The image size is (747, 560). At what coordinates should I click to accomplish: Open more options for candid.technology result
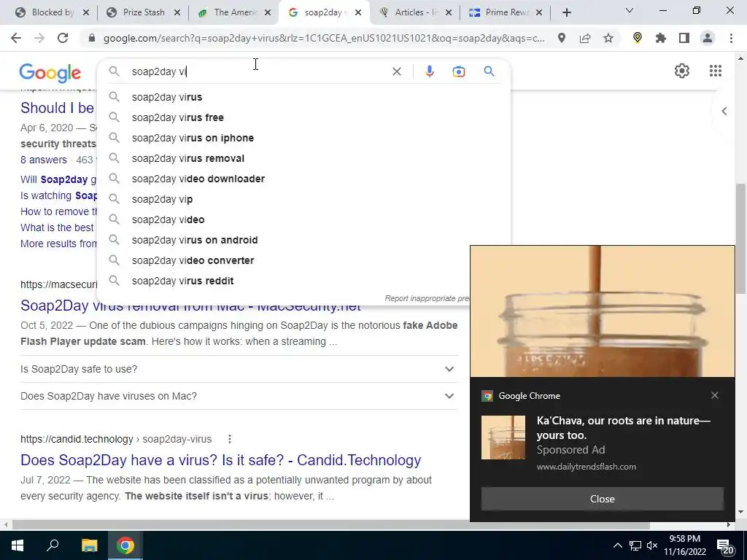click(x=229, y=439)
